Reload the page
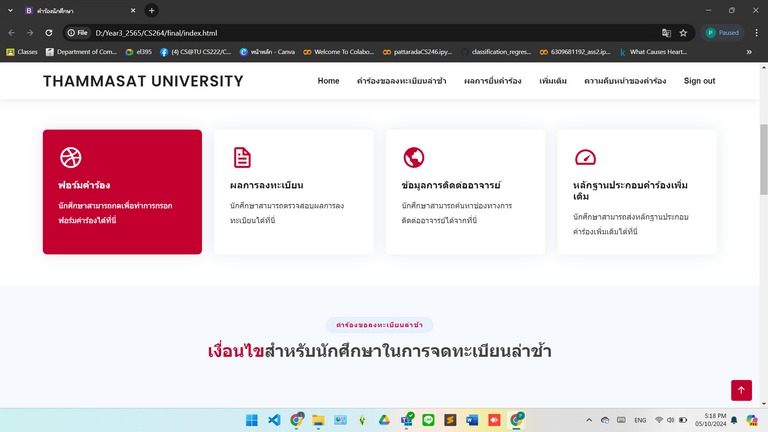 pos(50,33)
